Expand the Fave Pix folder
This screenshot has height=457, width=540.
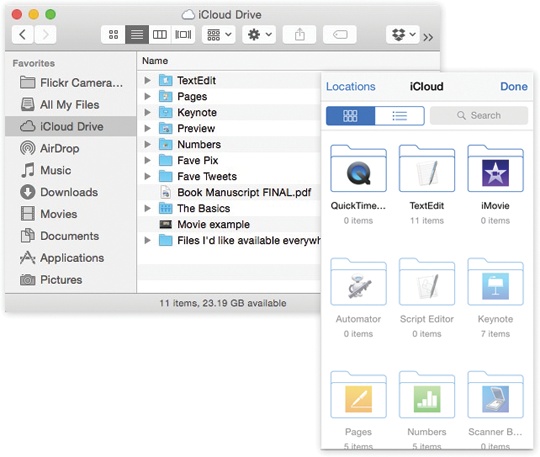click(147, 160)
